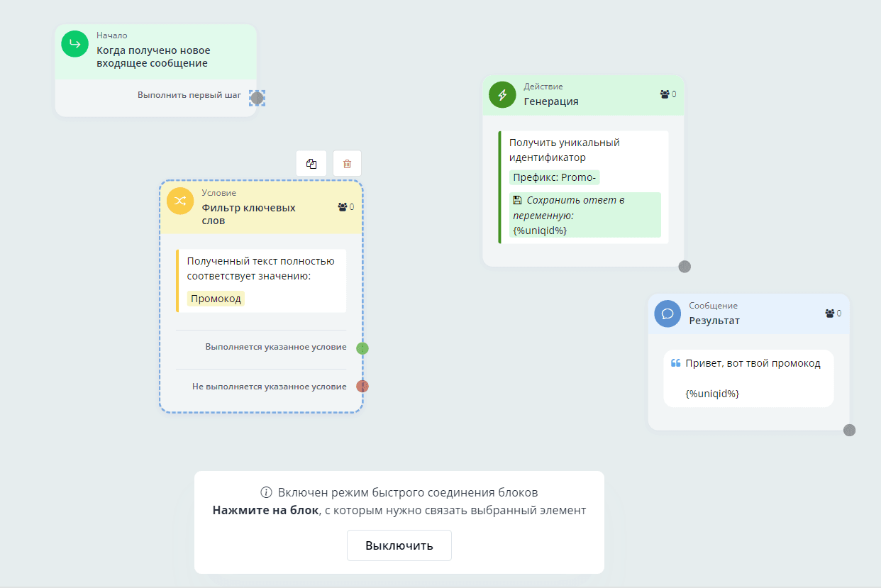Image resolution: width=881 pixels, height=588 pixels.
Task: Click the duplicate block icon
Action: click(311, 164)
